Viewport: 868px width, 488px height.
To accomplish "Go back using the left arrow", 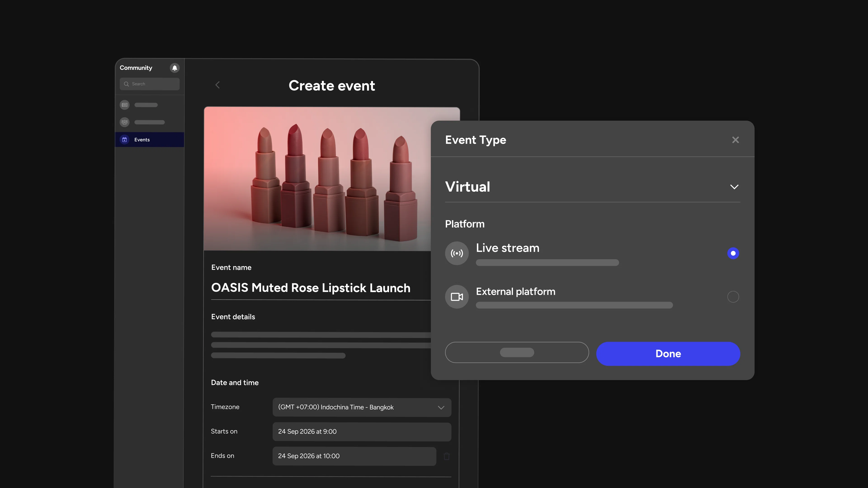I will 218,85.
